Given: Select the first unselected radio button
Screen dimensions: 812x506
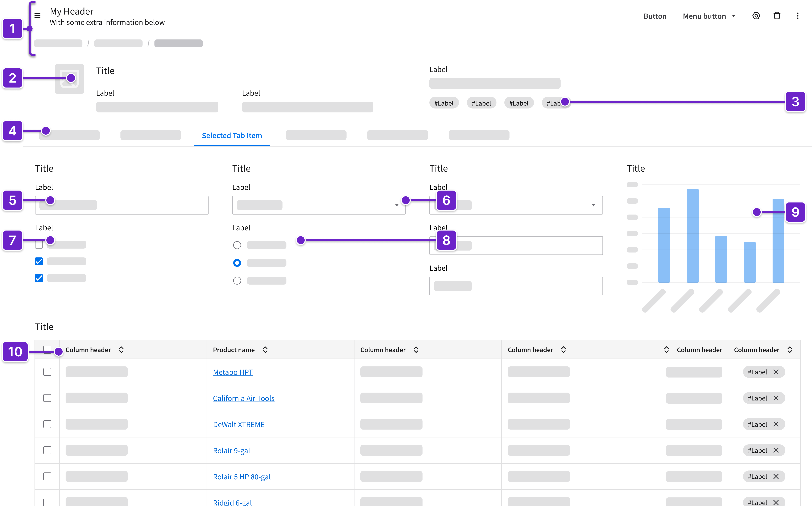Looking at the screenshot, I should coord(237,245).
